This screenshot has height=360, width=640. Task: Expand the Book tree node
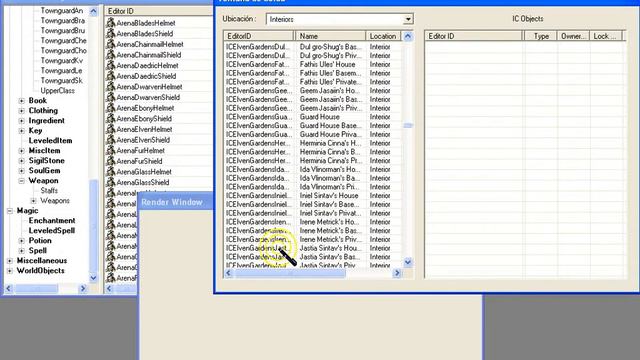(22, 101)
